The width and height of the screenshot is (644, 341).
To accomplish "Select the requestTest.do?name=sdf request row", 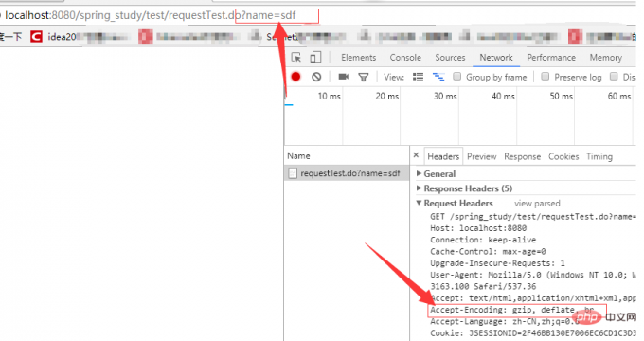I will pos(347,173).
